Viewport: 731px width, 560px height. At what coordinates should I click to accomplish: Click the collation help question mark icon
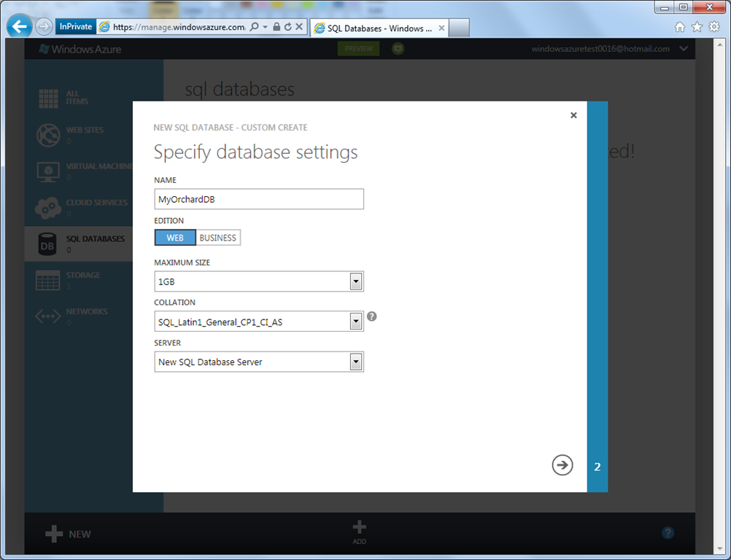(372, 316)
